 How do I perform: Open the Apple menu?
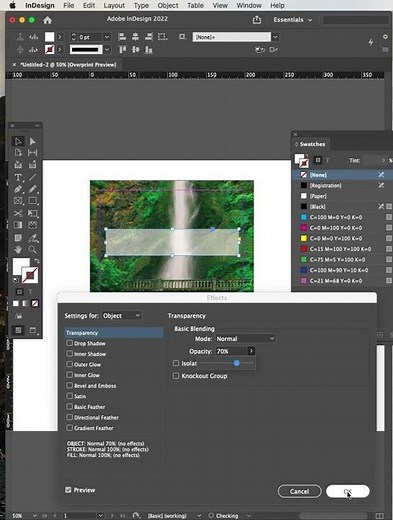point(12,5)
